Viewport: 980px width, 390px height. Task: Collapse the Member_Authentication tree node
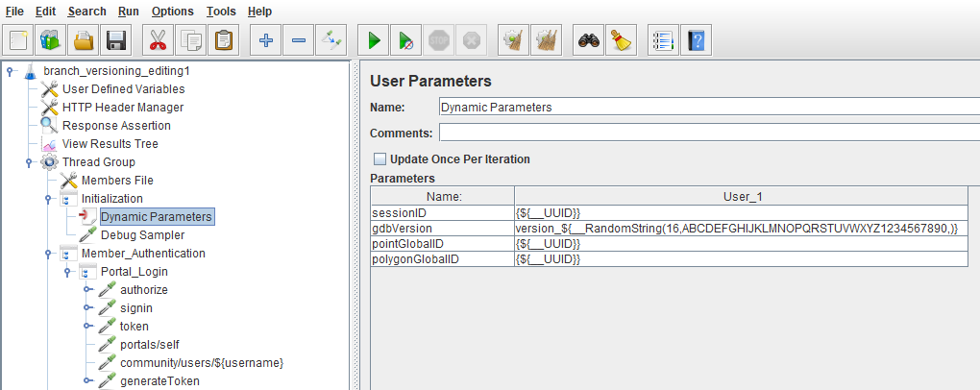click(49, 254)
